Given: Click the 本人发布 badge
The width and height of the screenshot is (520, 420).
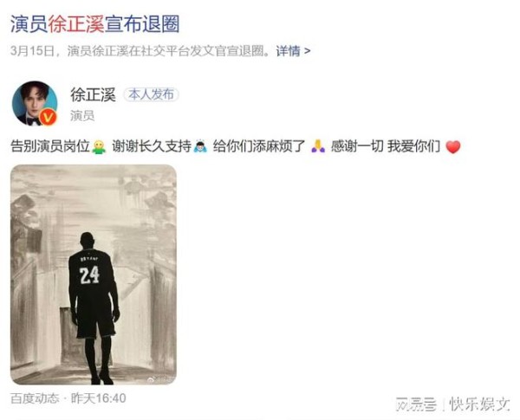Looking at the screenshot, I should tap(151, 94).
